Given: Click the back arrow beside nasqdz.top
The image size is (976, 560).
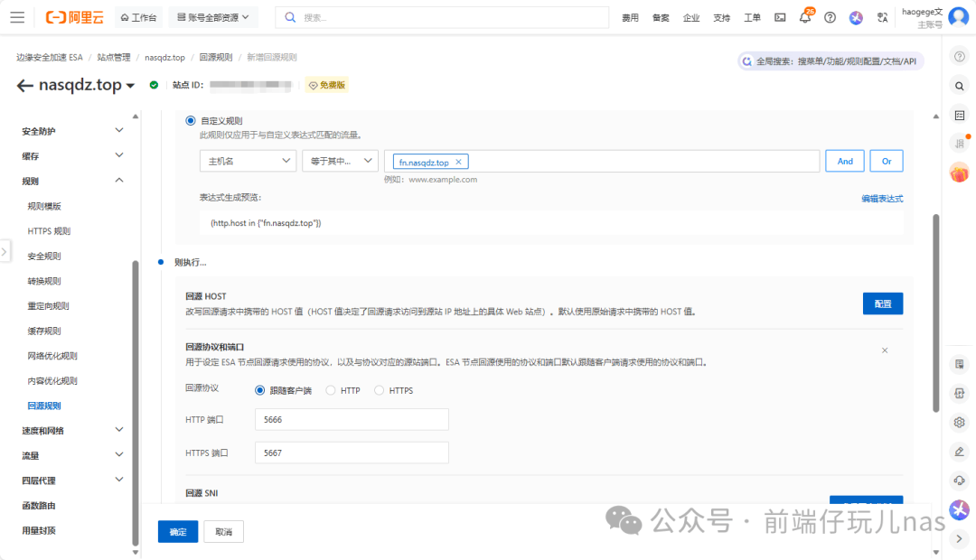Looking at the screenshot, I should [24, 86].
